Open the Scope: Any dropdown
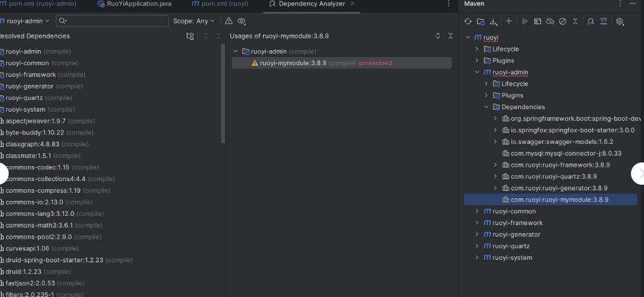 (194, 21)
